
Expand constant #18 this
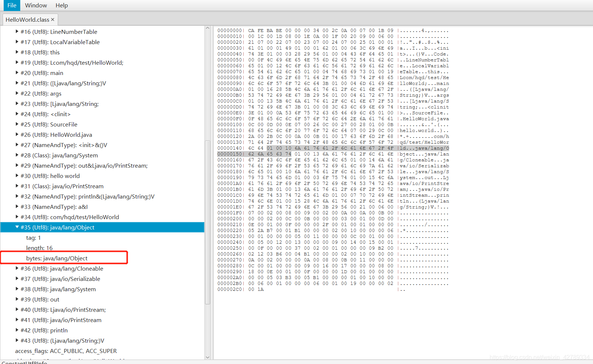point(17,52)
